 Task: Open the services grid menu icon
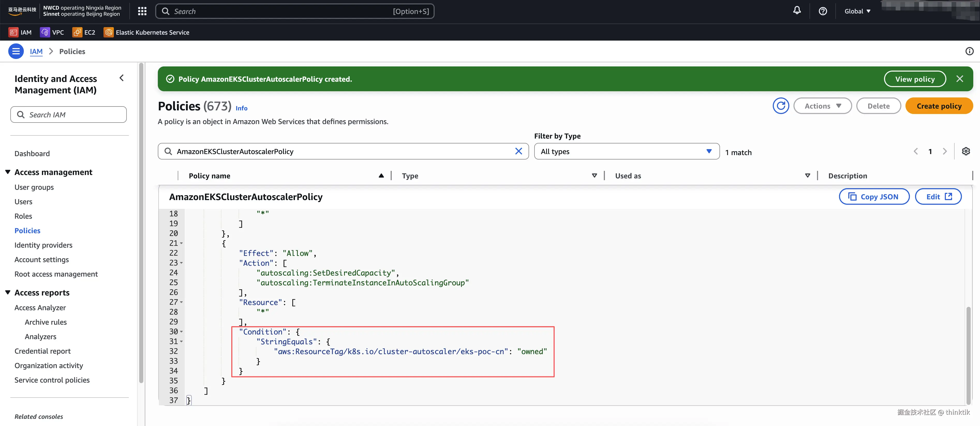tap(142, 11)
